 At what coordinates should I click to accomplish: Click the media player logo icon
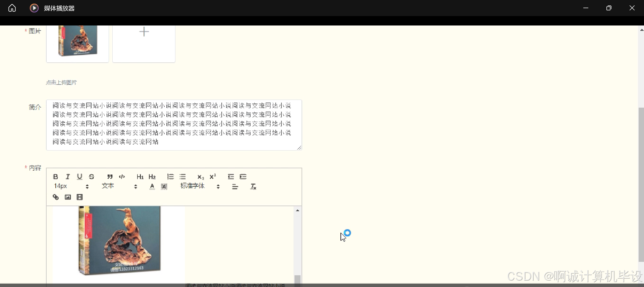click(34, 8)
